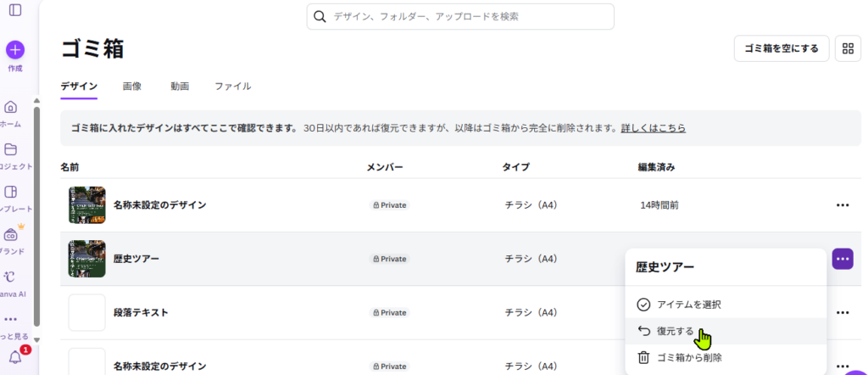Open もっと見る three-dot sidebar icon

[10, 320]
